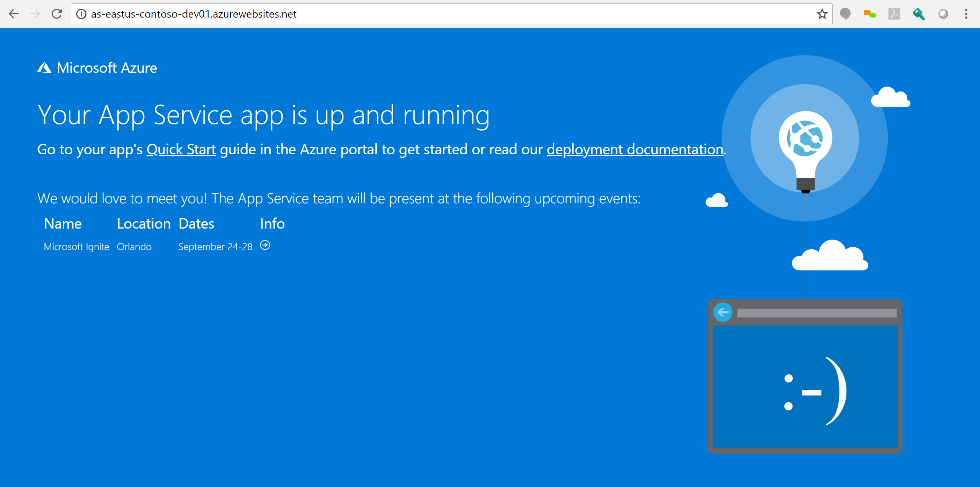Open the Quick Start guide link
This screenshot has height=487, width=980.
click(181, 149)
